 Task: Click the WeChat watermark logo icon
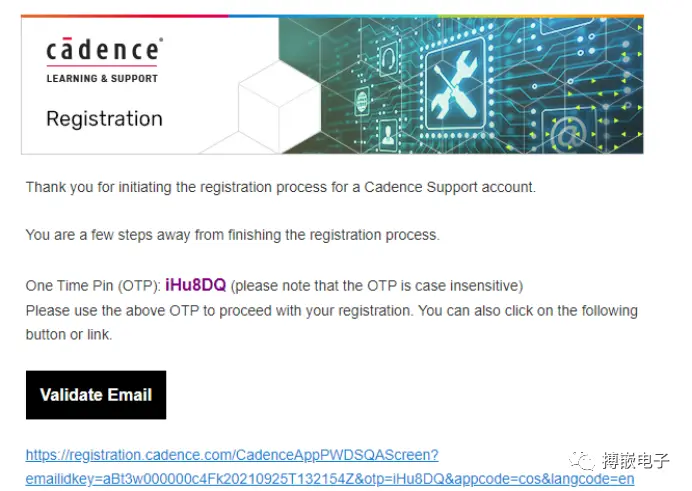coord(582,461)
